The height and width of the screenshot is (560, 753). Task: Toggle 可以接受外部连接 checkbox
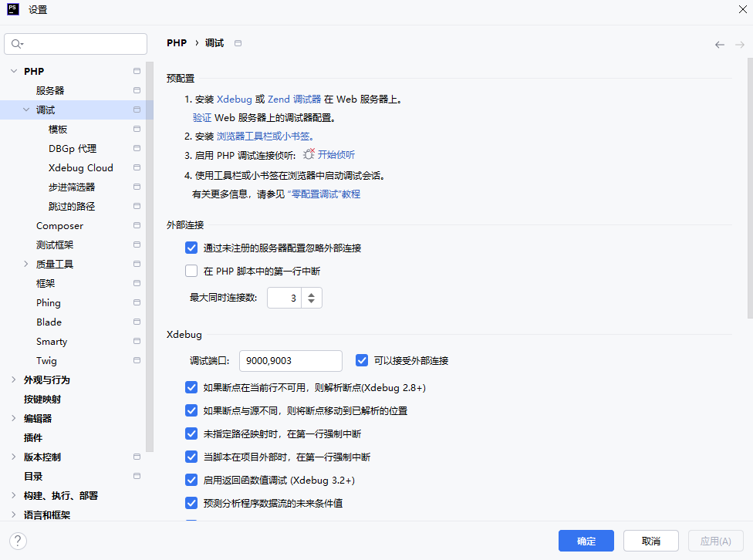(x=362, y=360)
